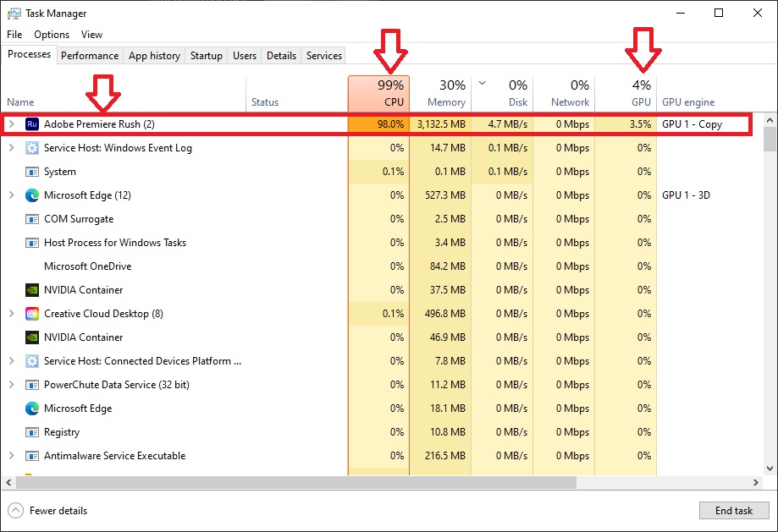Screen dimensions: 778x532
Task: Sort by the Network column header
Action: click(x=564, y=94)
